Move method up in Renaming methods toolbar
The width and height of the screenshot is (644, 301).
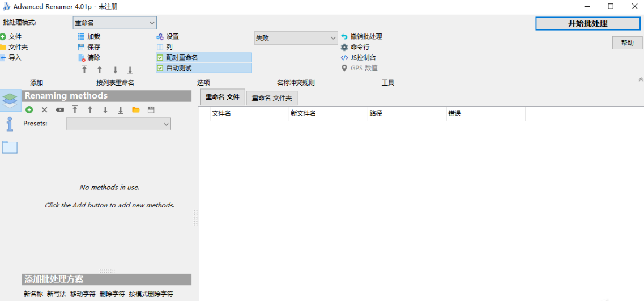pos(90,110)
